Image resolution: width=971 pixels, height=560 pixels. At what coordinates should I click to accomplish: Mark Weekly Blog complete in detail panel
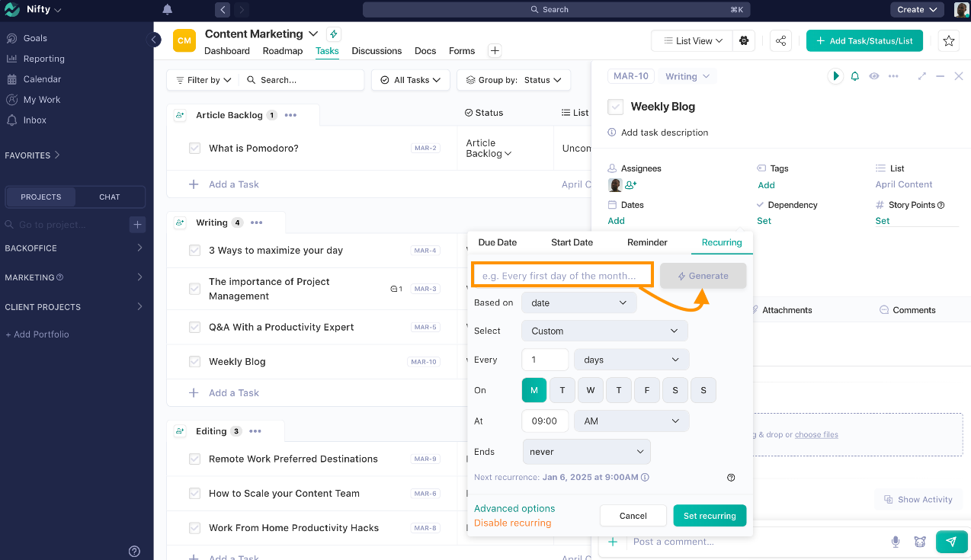(x=616, y=107)
